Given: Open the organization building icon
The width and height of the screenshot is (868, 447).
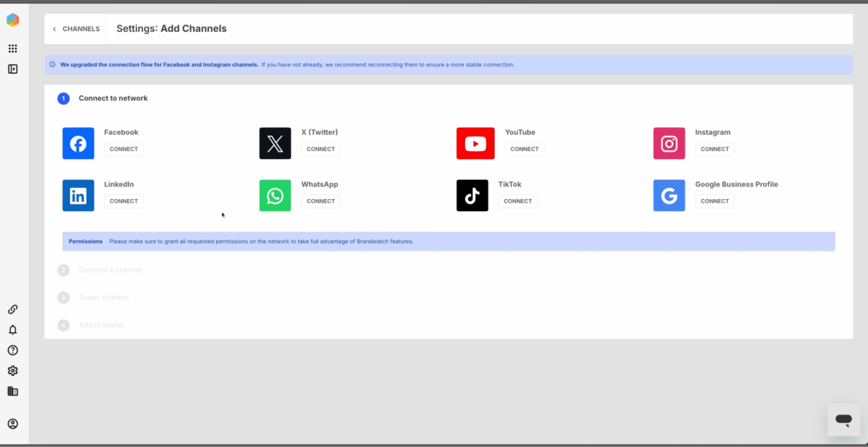Looking at the screenshot, I should 13,391.
